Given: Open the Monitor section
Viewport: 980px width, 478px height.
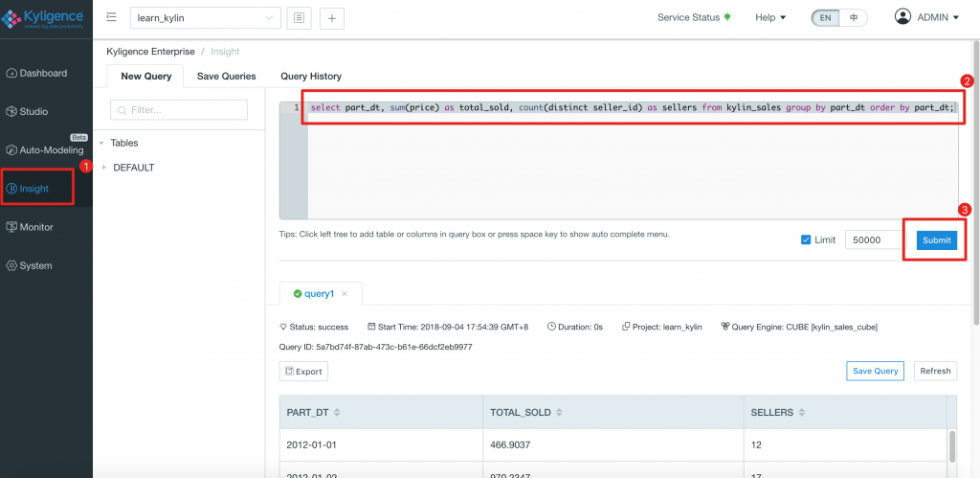Looking at the screenshot, I should (30, 227).
